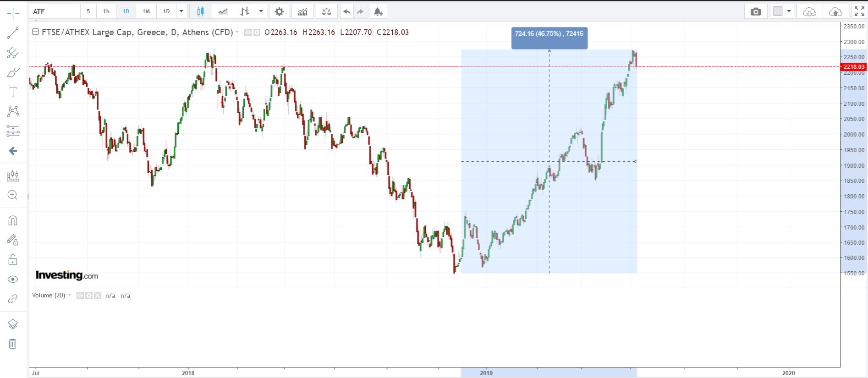
Task: Open the compare symbols scales icon
Action: click(326, 11)
